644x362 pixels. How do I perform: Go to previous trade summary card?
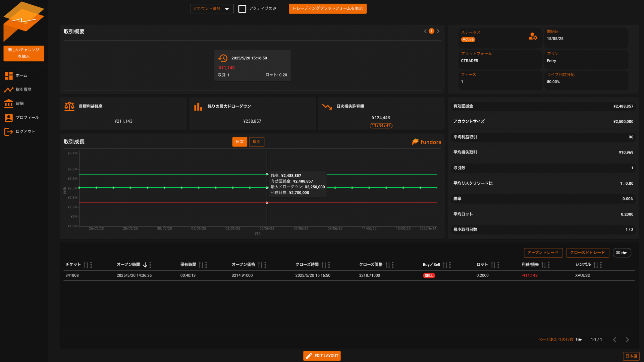(x=425, y=31)
